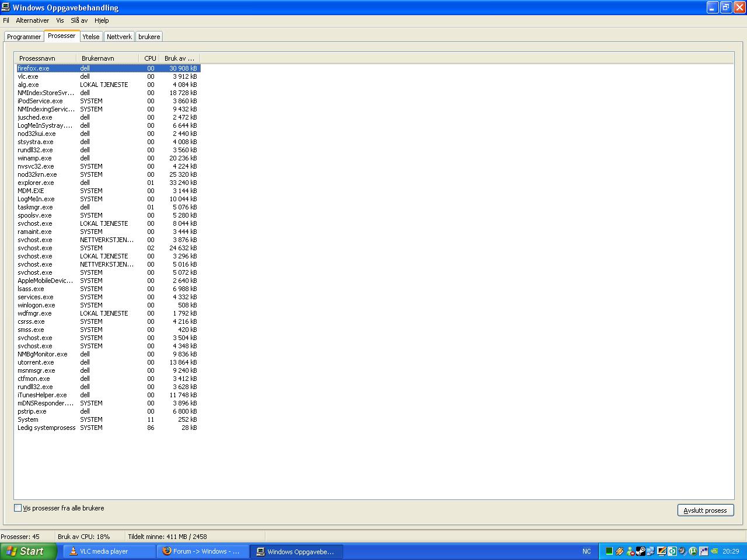Select the nod32kui.exe process
The height and width of the screenshot is (560, 747).
click(x=109, y=134)
